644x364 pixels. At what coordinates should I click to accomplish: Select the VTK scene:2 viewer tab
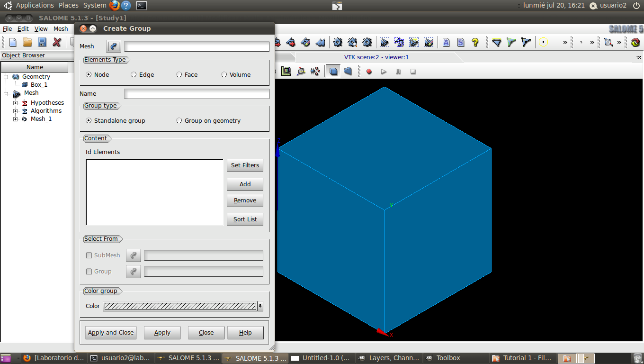[376, 57]
